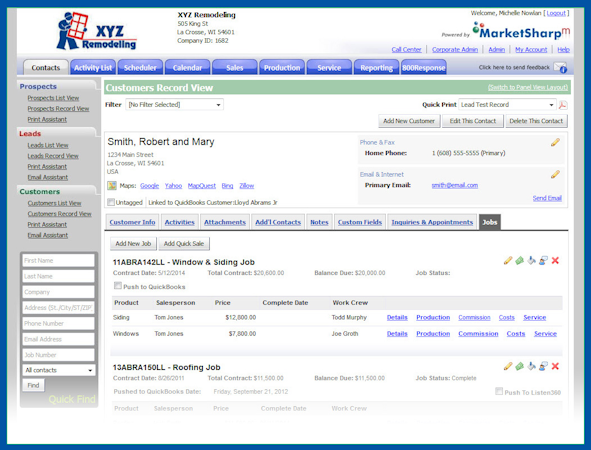Click the Job Number quick find field

pyautogui.click(x=58, y=355)
